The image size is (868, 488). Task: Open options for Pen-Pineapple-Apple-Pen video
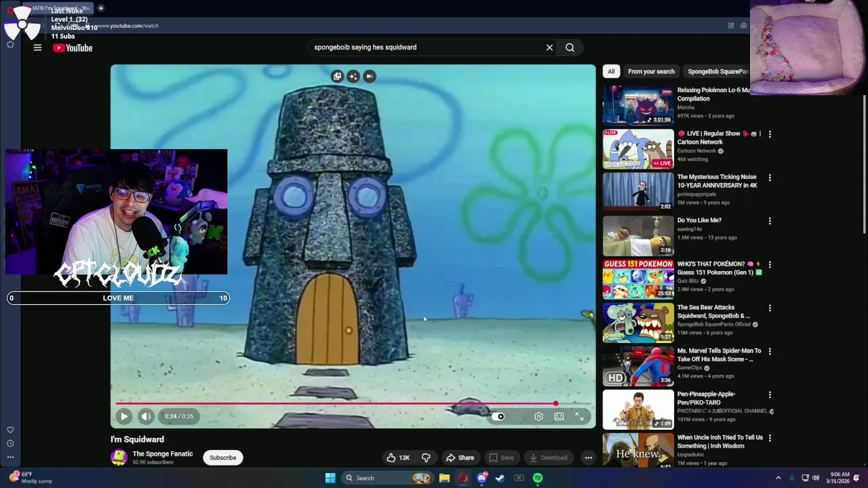[x=770, y=394]
